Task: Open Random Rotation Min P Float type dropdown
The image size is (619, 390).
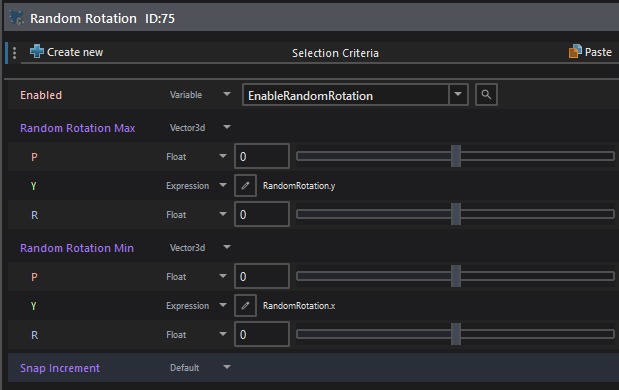Action: coord(223,276)
